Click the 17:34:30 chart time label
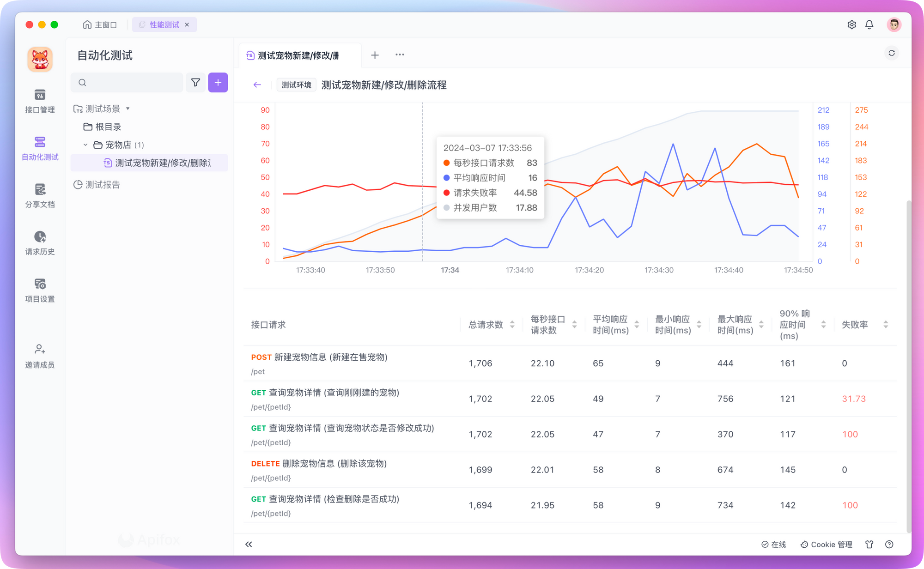Viewport: 924px width, 569px height. [x=659, y=270]
